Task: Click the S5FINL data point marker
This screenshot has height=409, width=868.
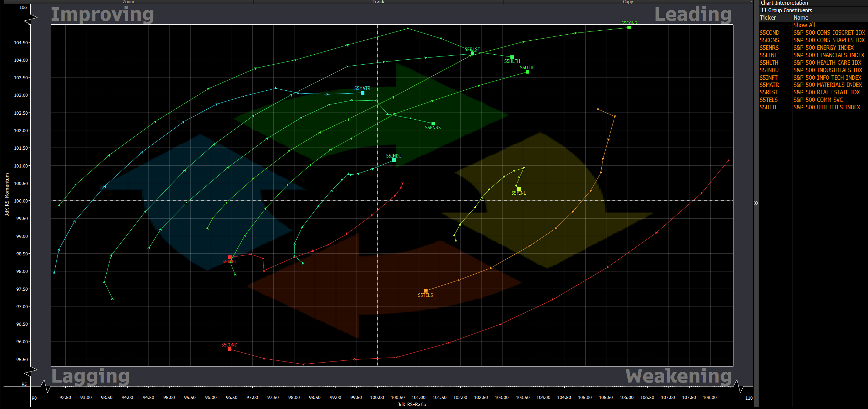Action: tap(519, 189)
